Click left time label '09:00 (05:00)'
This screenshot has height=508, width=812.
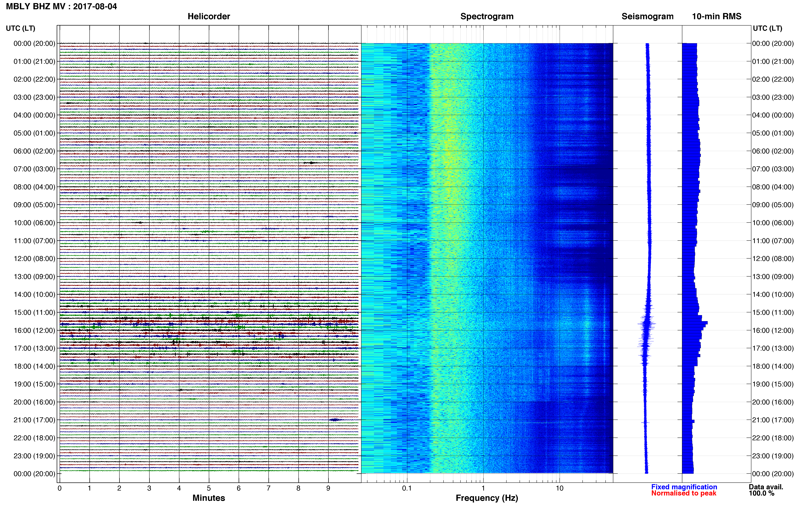click(34, 205)
